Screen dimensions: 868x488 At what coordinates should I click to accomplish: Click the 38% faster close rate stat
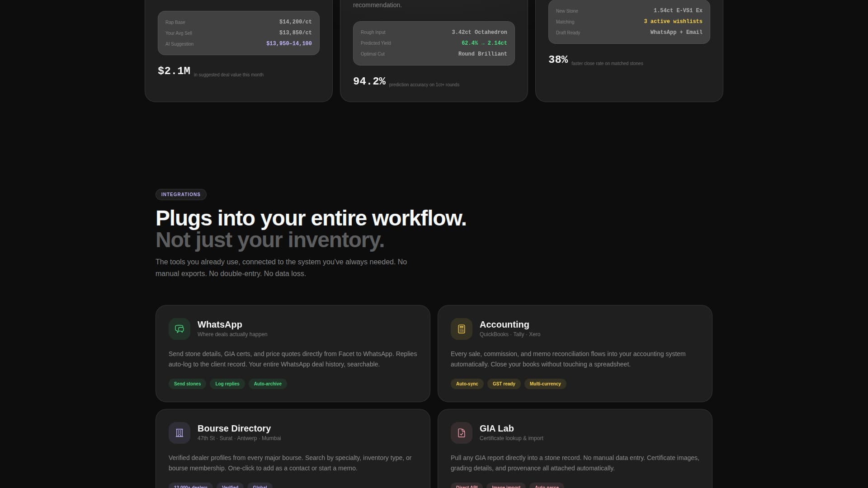pyautogui.click(x=558, y=60)
